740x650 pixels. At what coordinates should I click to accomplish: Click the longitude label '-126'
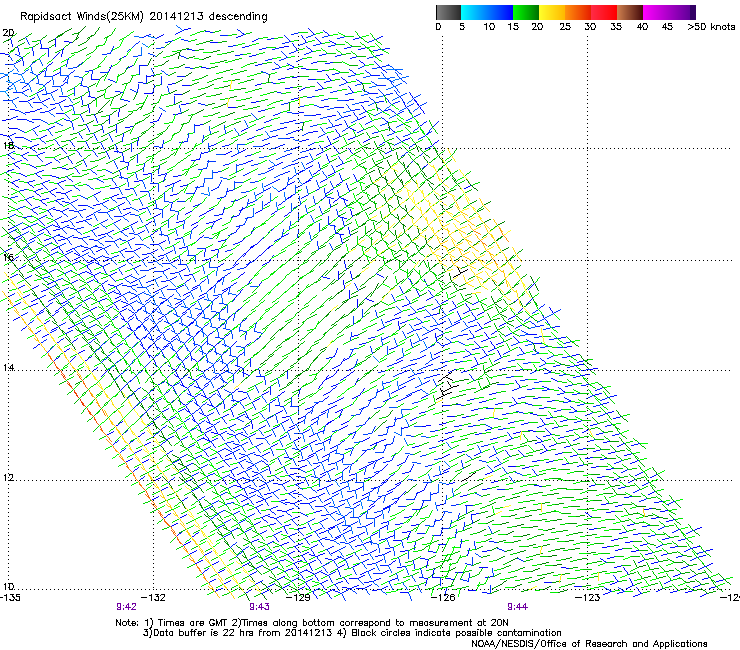[x=443, y=597]
